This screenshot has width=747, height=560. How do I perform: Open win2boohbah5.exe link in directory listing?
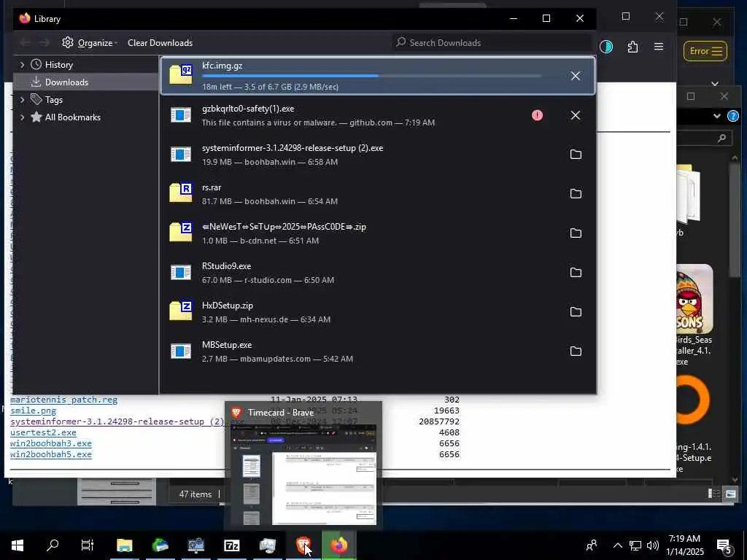(51, 454)
